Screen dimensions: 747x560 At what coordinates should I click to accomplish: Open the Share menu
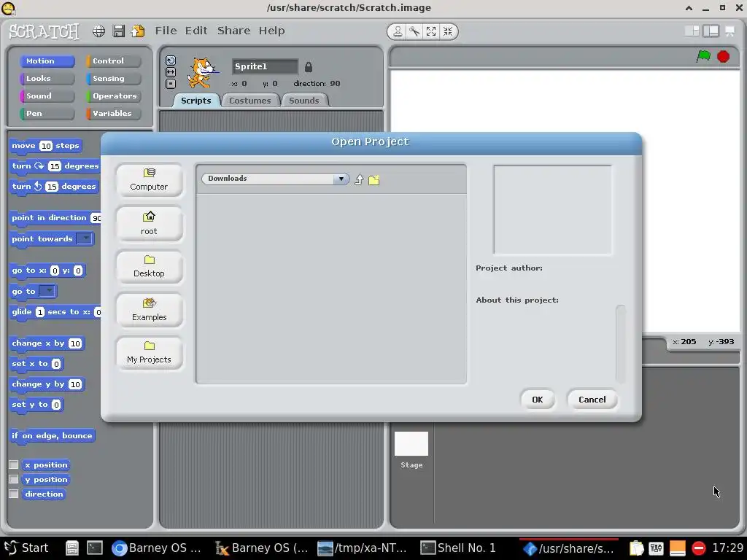click(233, 31)
